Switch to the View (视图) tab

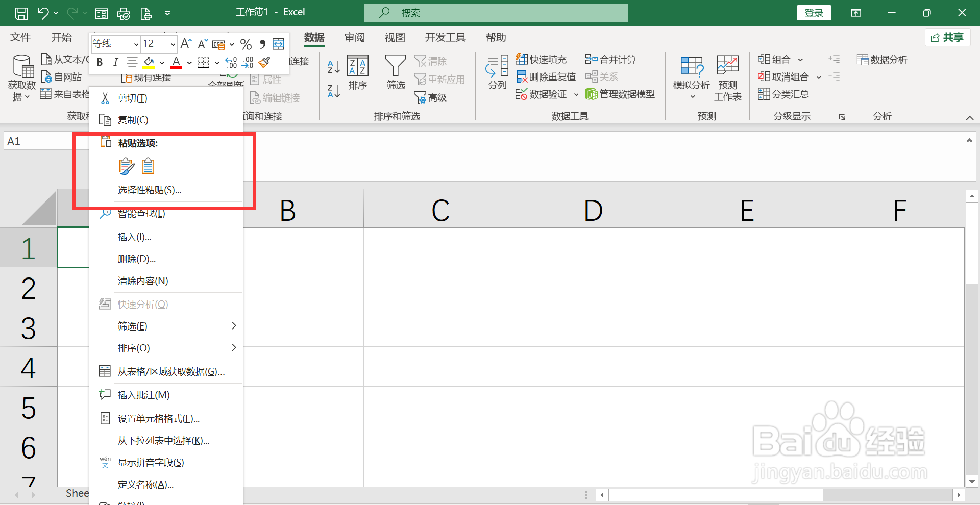[395, 37]
